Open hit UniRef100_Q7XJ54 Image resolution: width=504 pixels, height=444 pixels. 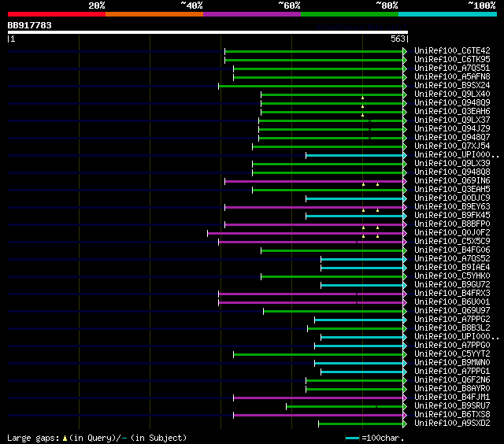pos(452,146)
